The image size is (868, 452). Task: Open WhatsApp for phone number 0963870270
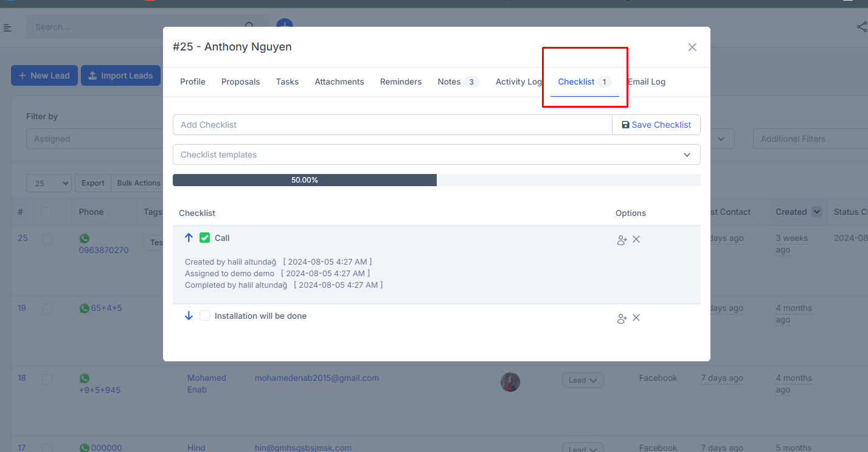pyautogui.click(x=85, y=238)
